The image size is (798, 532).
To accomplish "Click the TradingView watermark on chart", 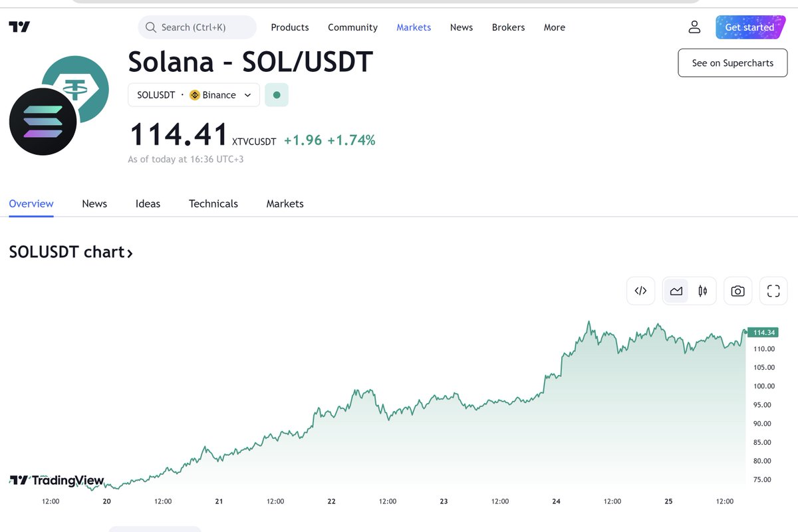I will coord(57,480).
